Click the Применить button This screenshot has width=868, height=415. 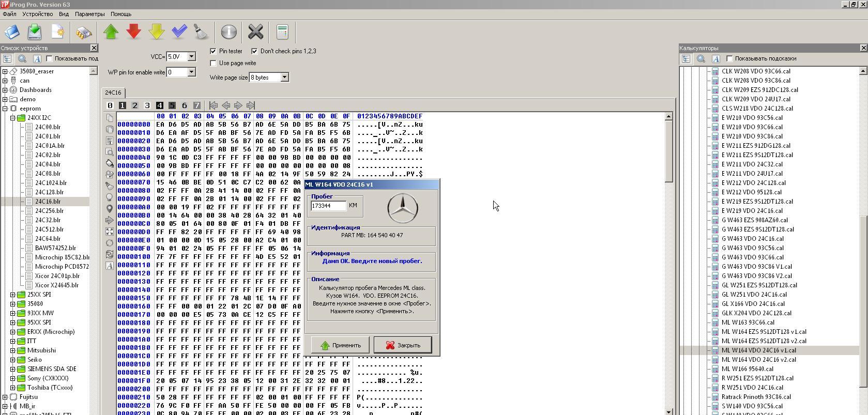click(x=340, y=345)
